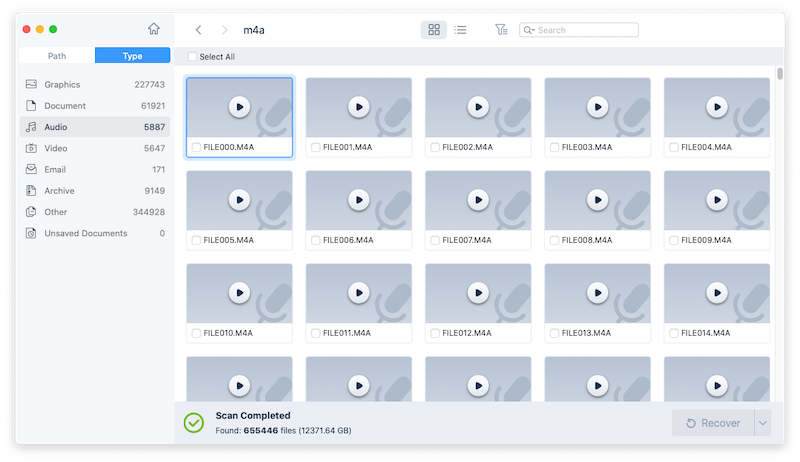This screenshot has width=800, height=462.
Task: Click the Unsaved Documents icon
Action: click(x=31, y=234)
